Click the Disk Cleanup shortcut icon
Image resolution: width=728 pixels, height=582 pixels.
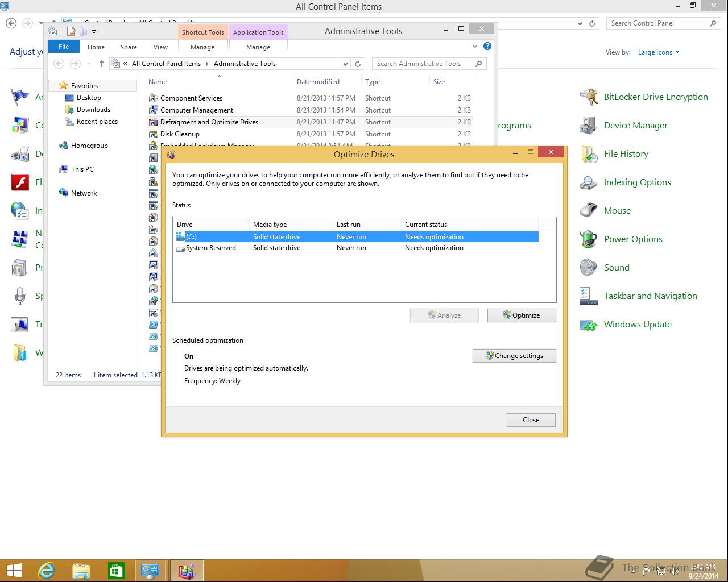click(153, 134)
